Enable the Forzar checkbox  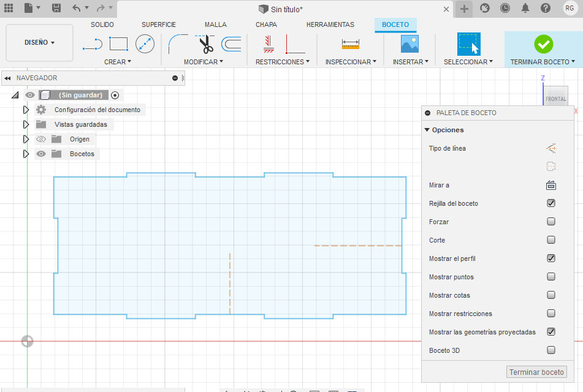pyautogui.click(x=551, y=222)
